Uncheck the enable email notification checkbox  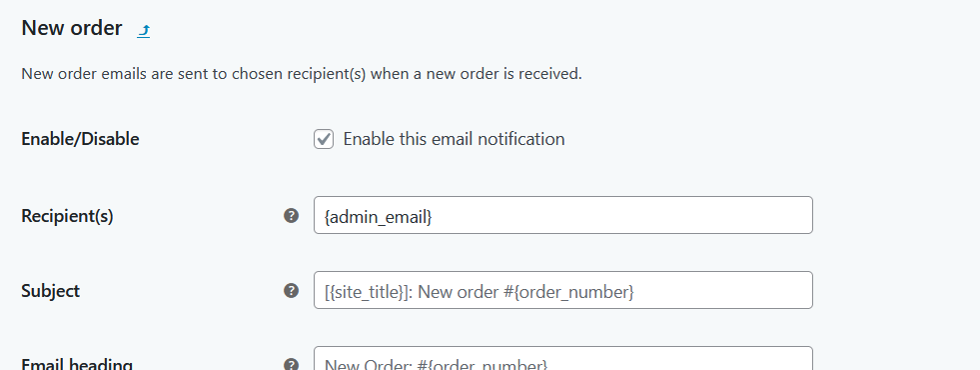tap(324, 139)
